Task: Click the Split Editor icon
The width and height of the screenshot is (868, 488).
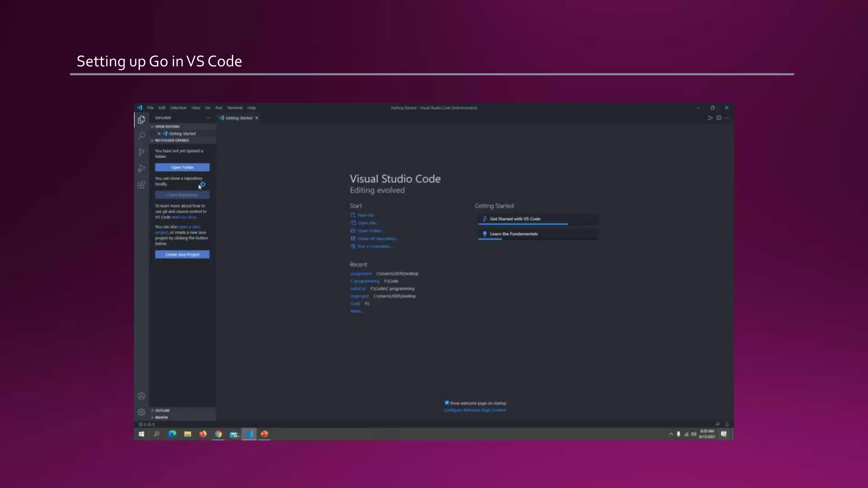Action: (719, 118)
